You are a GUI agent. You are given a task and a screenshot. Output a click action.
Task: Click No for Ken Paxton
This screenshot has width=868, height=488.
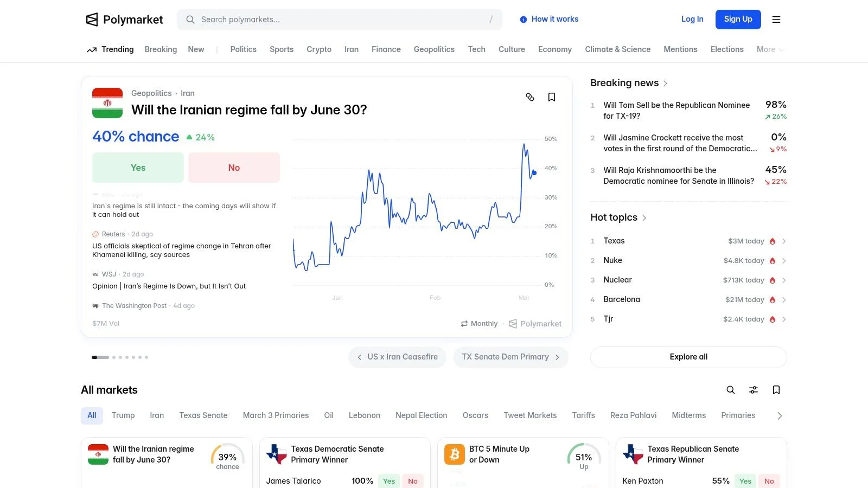pos(769,481)
